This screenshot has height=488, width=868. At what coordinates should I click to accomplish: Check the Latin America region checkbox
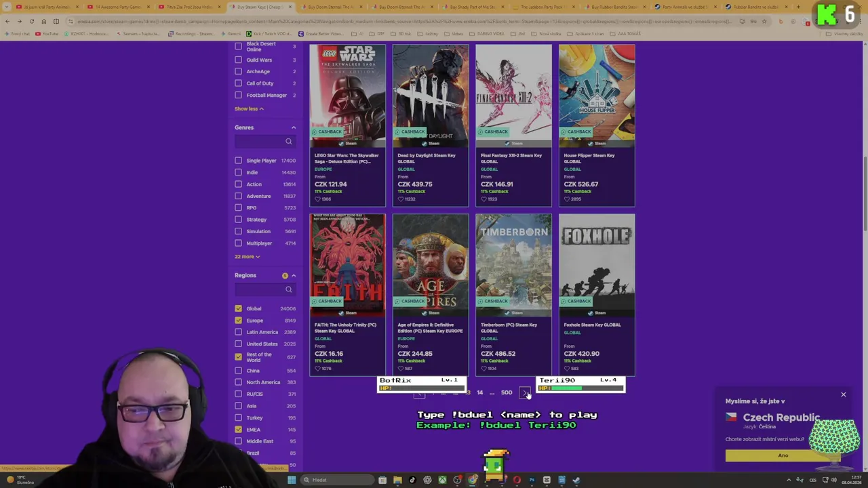[x=238, y=332]
